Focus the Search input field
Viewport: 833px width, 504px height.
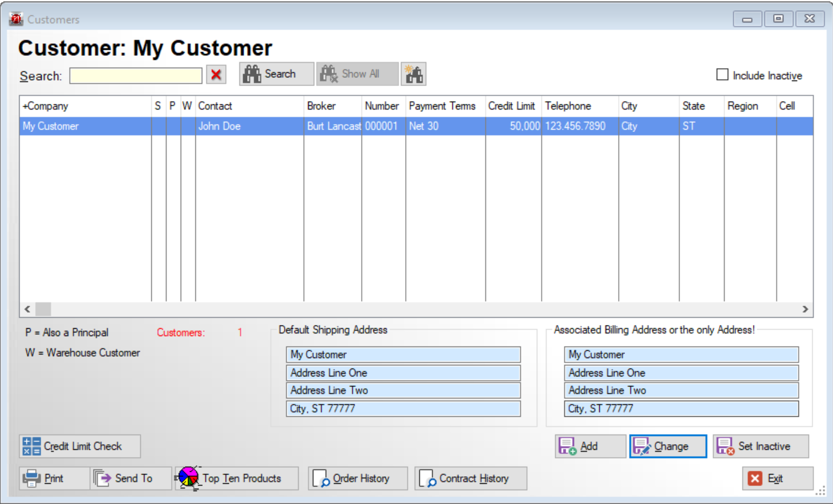pyautogui.click(x=136, y=75)
